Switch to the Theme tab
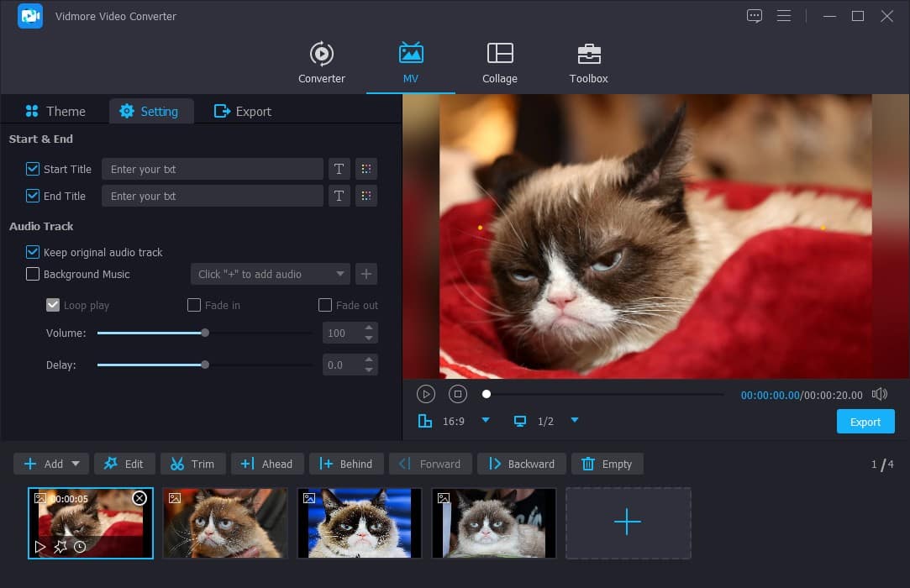This screenshot has width=910, height=588. pyautogui.click(x=55, y=111)
